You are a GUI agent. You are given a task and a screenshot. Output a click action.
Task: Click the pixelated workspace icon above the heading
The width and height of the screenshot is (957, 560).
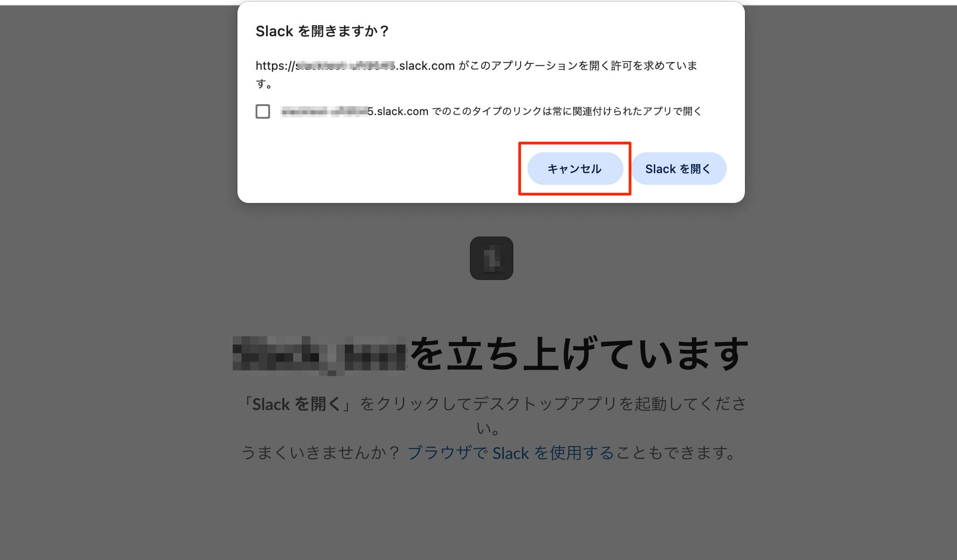coord(491,258)
